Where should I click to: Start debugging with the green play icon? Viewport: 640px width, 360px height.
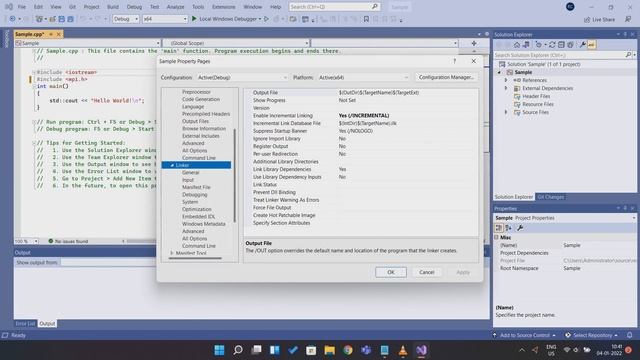click(194, 19)
